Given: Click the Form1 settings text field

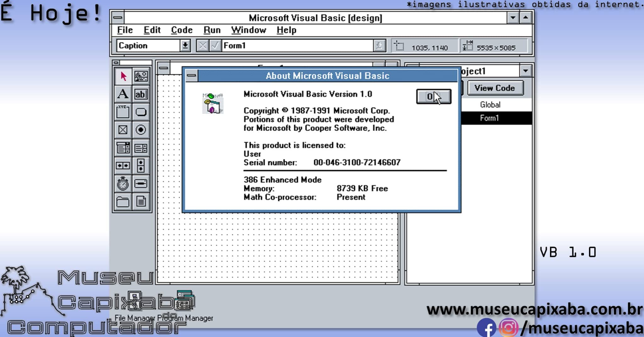Looking at the screenshot, I should coord(298,46).
